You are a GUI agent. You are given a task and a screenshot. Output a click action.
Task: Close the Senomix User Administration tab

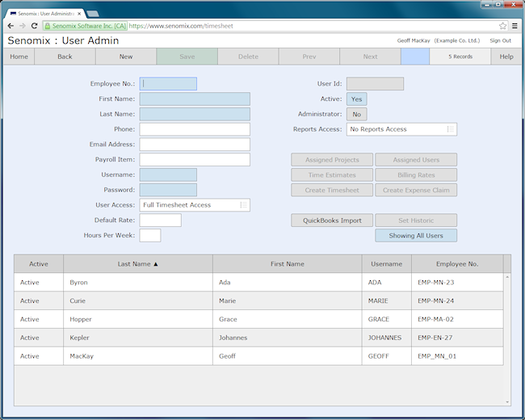point(79,14)
